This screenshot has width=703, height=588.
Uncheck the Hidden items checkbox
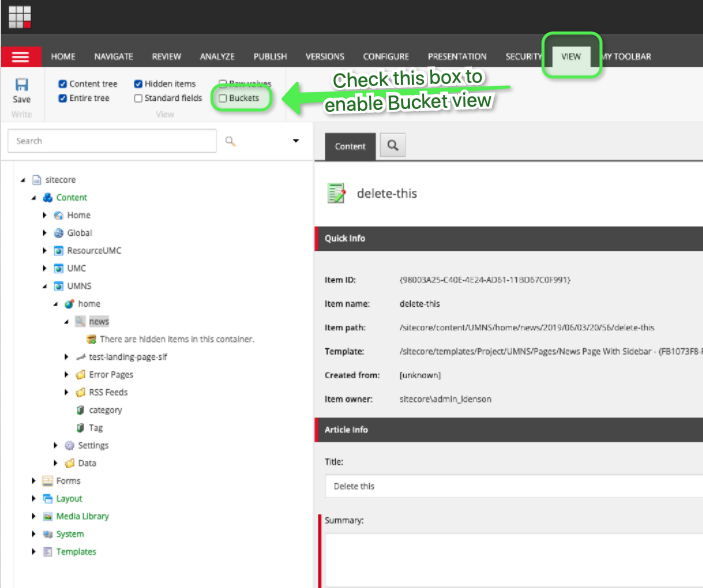(138, 84)
